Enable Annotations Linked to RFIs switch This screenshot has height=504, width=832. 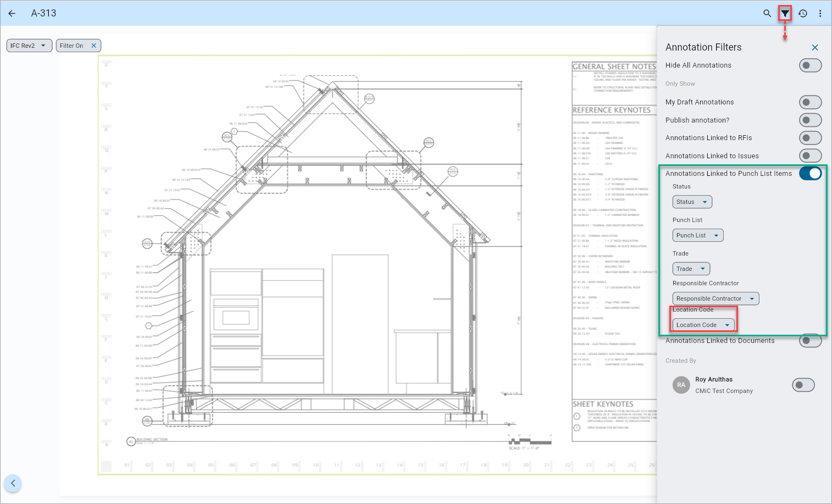(810, 138)
